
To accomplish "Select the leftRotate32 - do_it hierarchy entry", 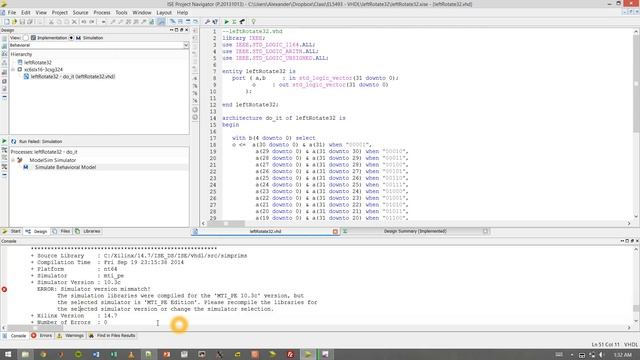I will click(x=73, y=76).
